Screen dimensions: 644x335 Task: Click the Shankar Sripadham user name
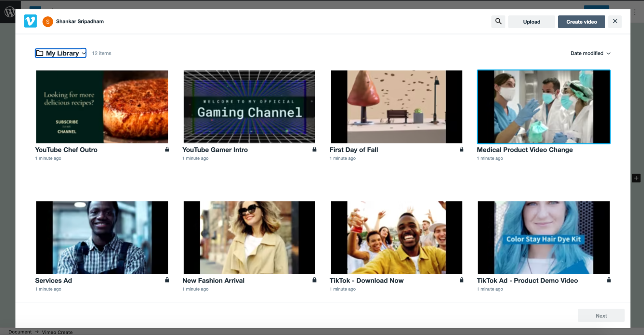click(x=80, y=22)
